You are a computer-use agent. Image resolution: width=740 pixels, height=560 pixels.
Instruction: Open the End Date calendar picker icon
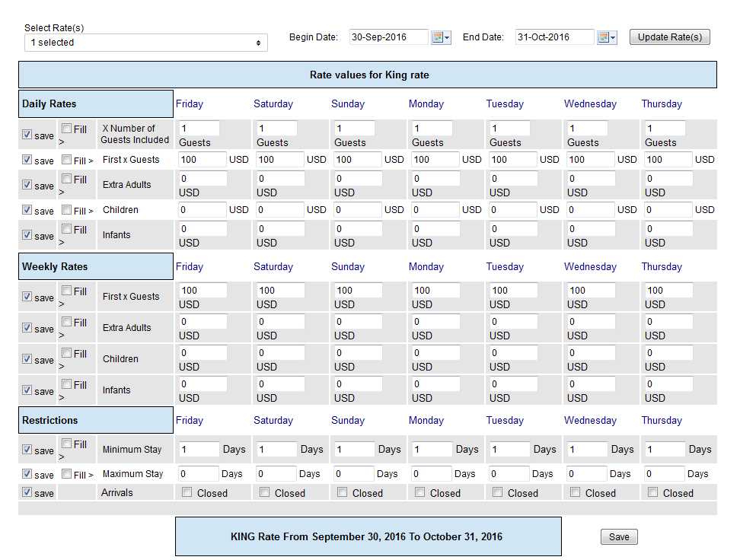pos(607,37)
